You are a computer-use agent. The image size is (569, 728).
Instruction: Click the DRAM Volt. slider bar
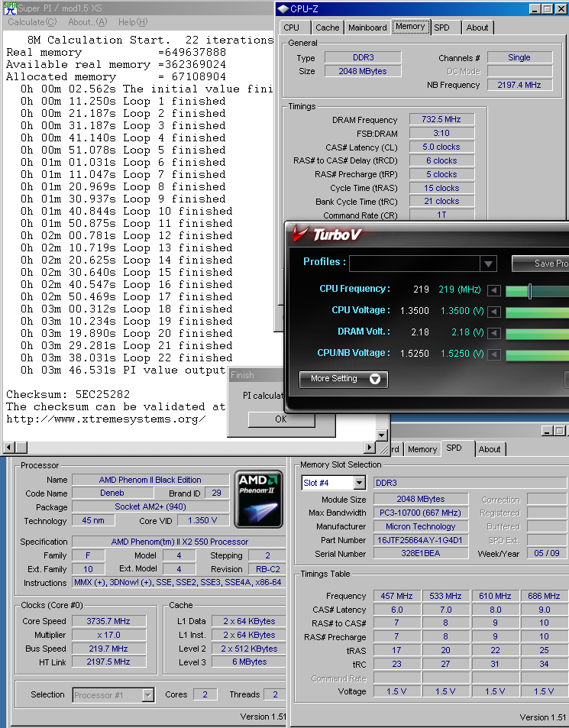coord(537,333)
